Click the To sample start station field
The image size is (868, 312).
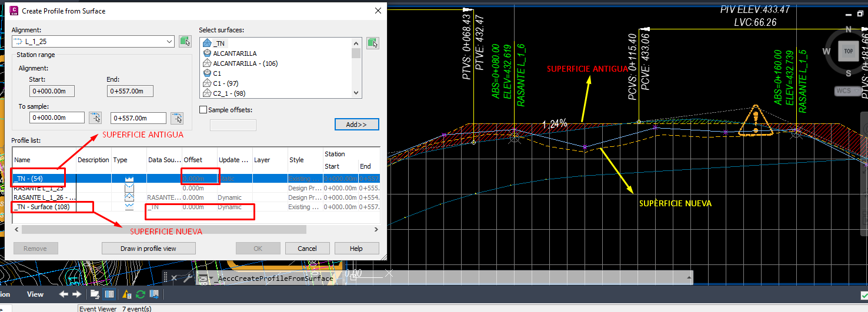(57, 118)
